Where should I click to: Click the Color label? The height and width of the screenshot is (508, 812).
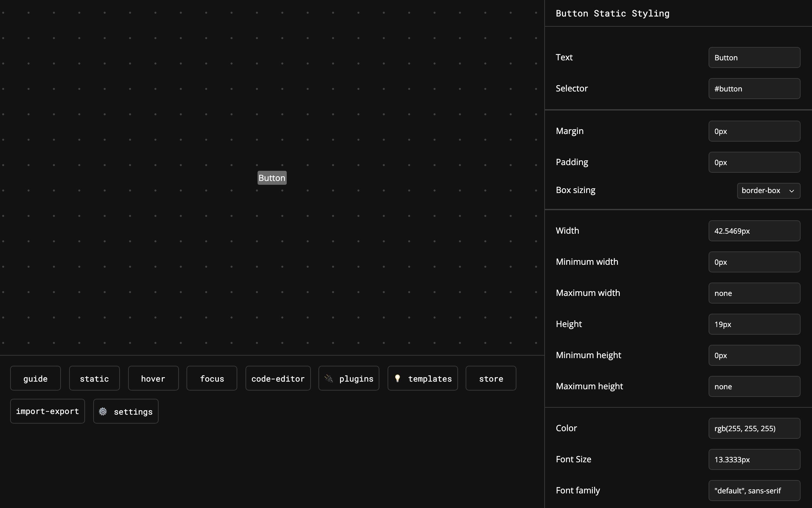point(566,428)
